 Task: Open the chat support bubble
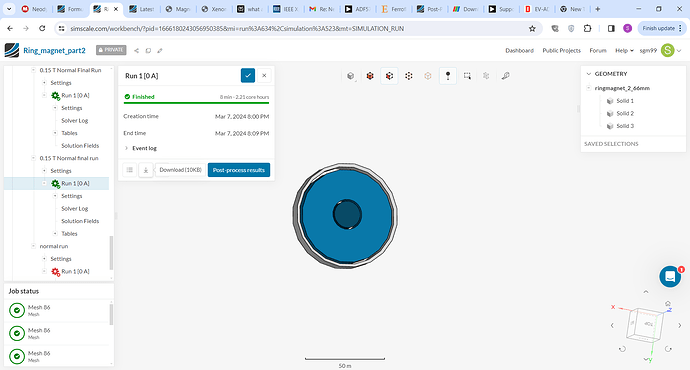point(670,276)
